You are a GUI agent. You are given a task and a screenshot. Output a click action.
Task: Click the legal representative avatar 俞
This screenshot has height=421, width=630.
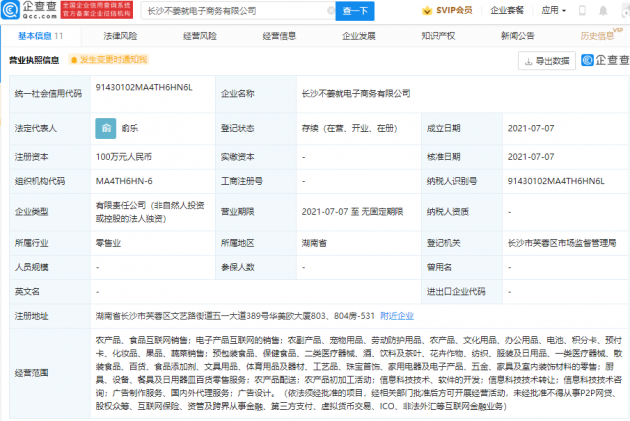click(x=105, y=128)
